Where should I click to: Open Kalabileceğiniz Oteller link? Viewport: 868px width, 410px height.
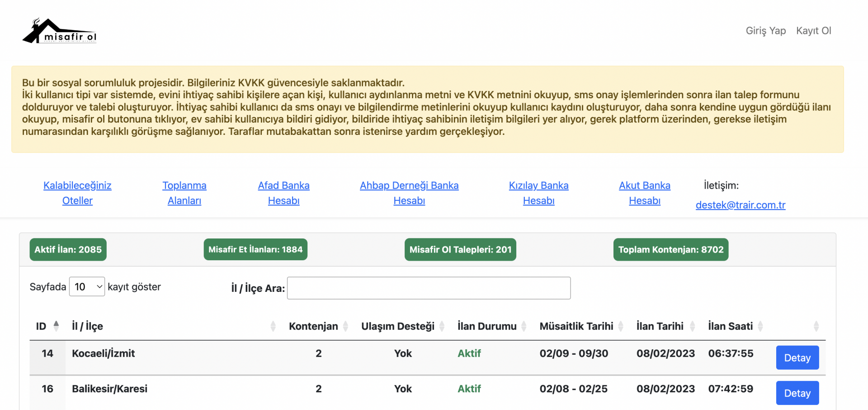point(77,193)
